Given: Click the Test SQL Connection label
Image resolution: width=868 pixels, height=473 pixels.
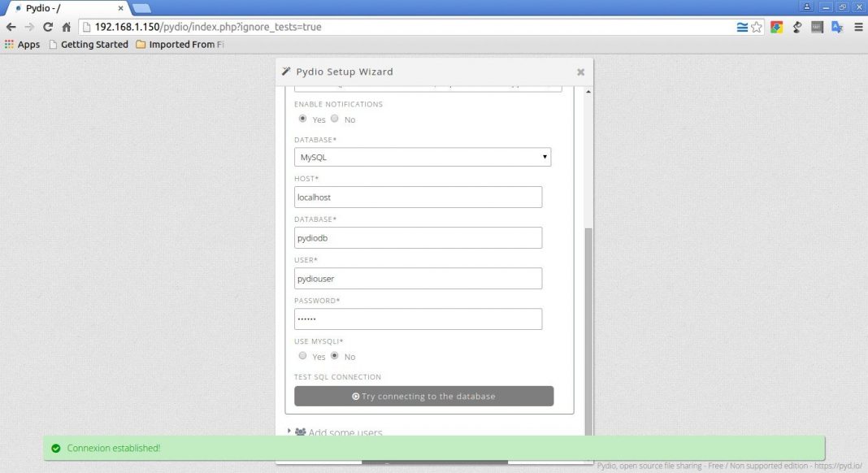Looking at the screenshot, I should coord(337,376).
